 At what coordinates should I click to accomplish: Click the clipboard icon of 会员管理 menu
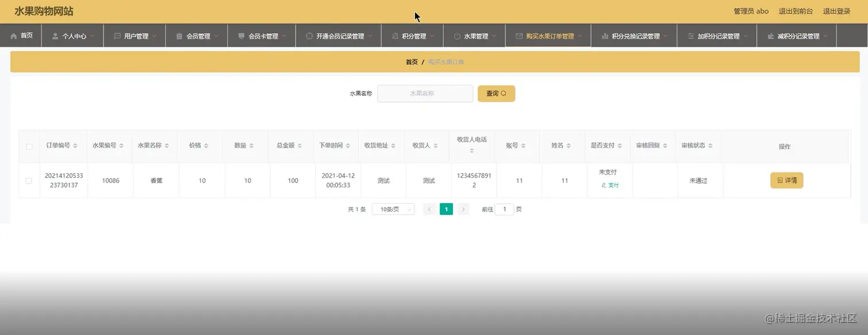click(179, 36)
